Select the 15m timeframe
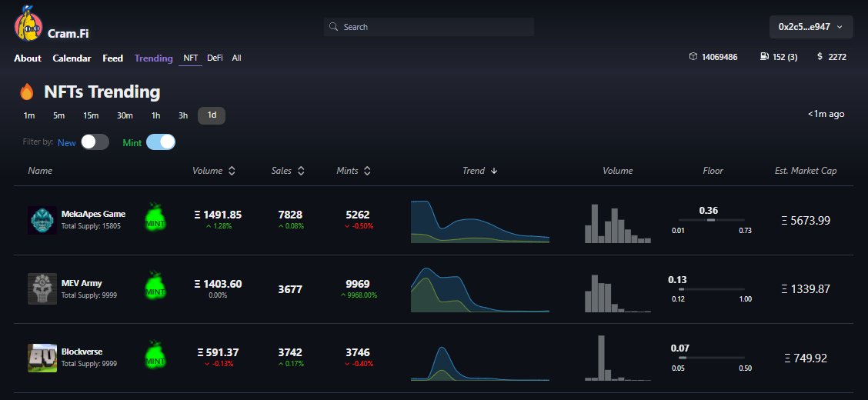Viewport: 868px width, 400px height. coord(91,115)
